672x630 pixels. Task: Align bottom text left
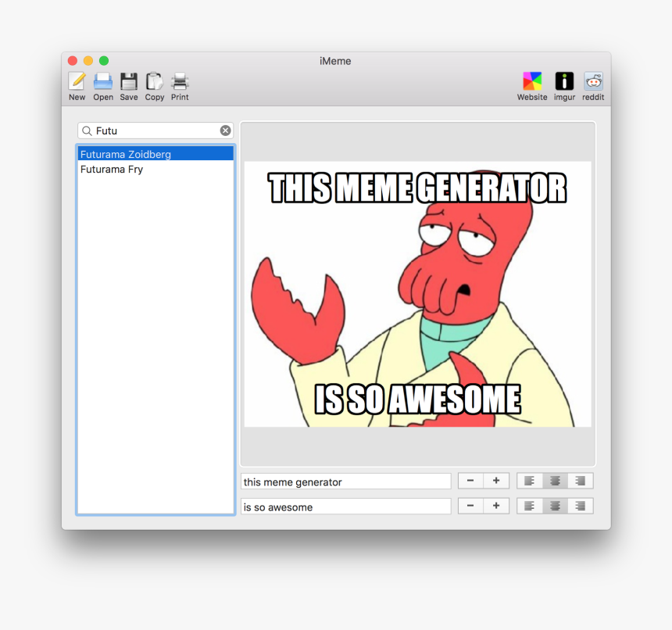point(530,507)
